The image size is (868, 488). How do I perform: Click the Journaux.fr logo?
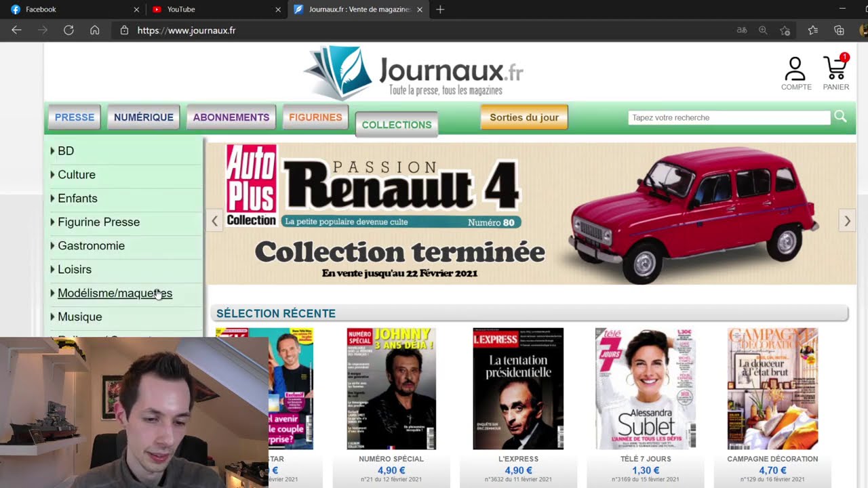[413, 73]
